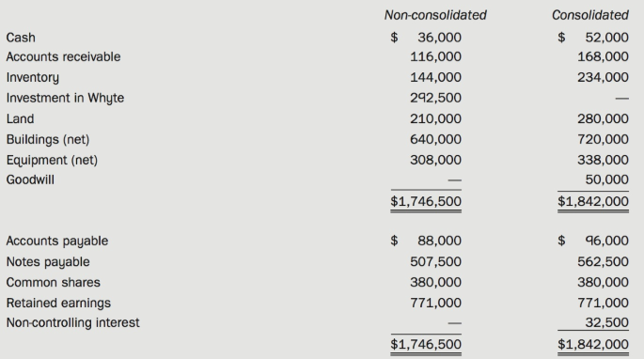Select the Goodwill row label

click(x=30, y=179)
